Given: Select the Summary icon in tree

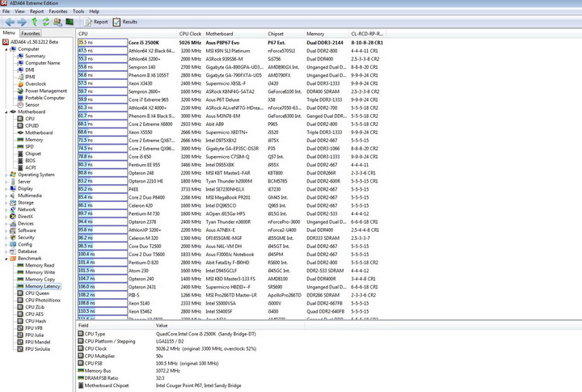Looking at the screenshot, I should click(20, 56).
